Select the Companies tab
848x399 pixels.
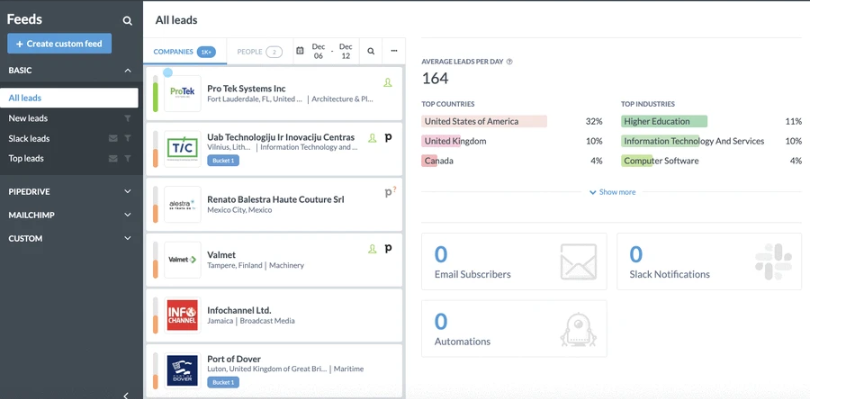point(185,52)
